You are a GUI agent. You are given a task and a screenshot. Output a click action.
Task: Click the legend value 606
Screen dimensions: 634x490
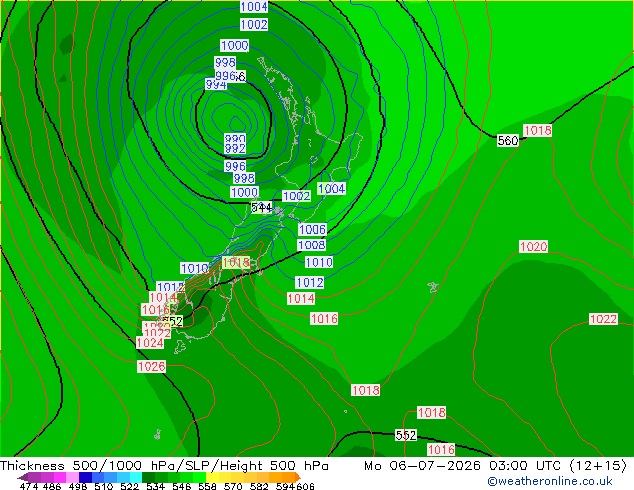305,486
